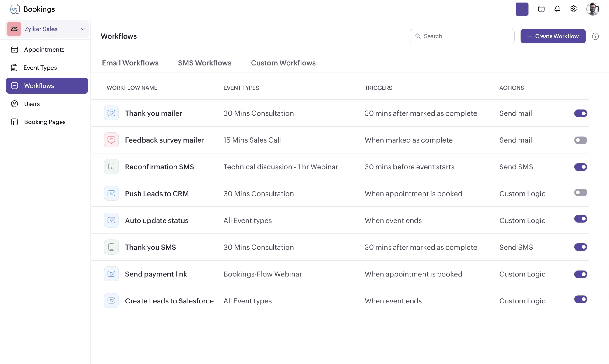609x364 pixels.
Task: Open the Users section
Action: point(31,104)
